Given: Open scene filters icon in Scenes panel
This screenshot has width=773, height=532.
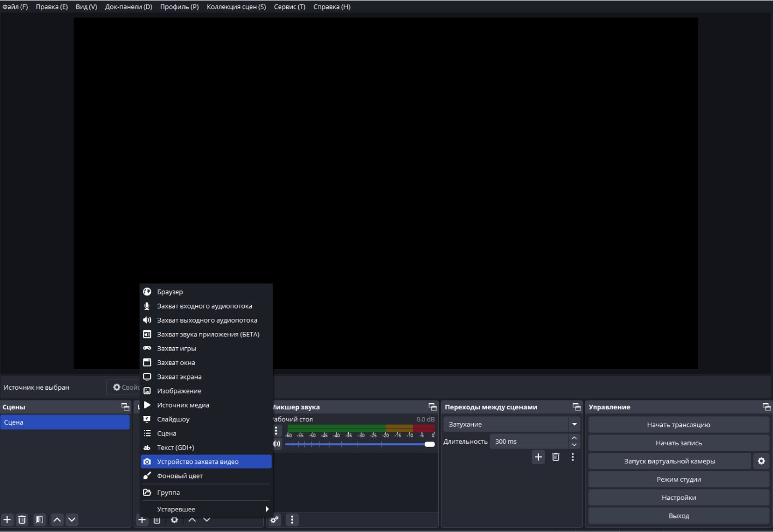Looking at the screenshot, I should click(x=39, y=519).
